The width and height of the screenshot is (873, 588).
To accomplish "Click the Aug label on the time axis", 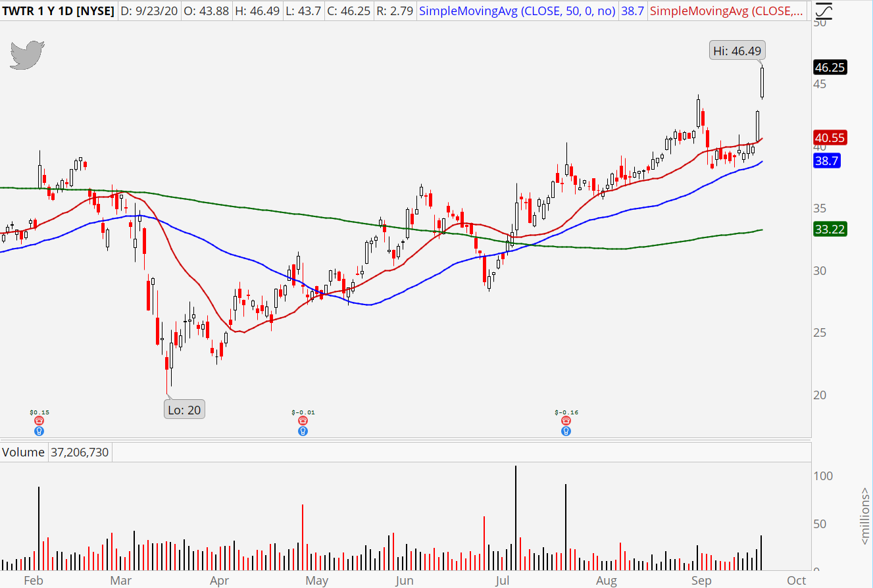I will 607,580.
